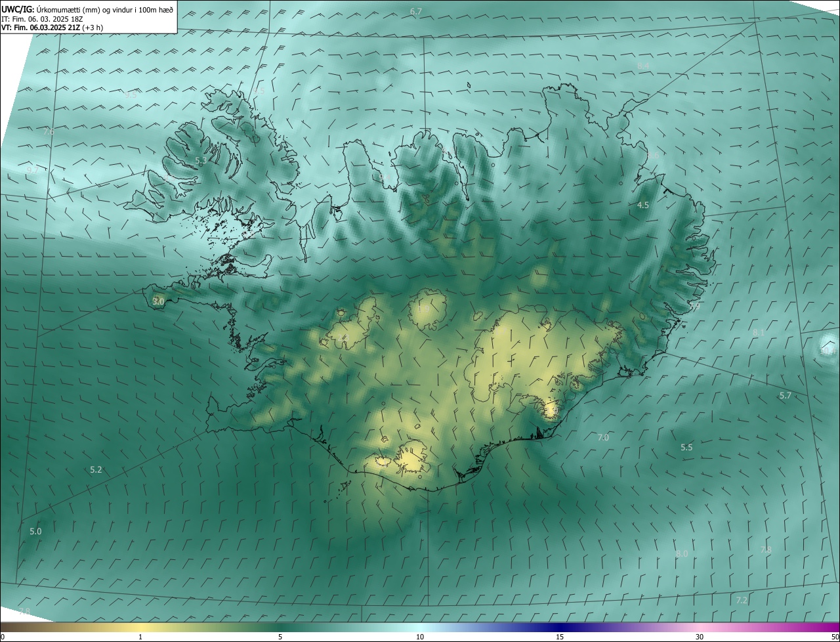The height and width of the screenshot is (642, 840).
Task: Click the 50 tick label on the color scale
Action: coord(835,637)
